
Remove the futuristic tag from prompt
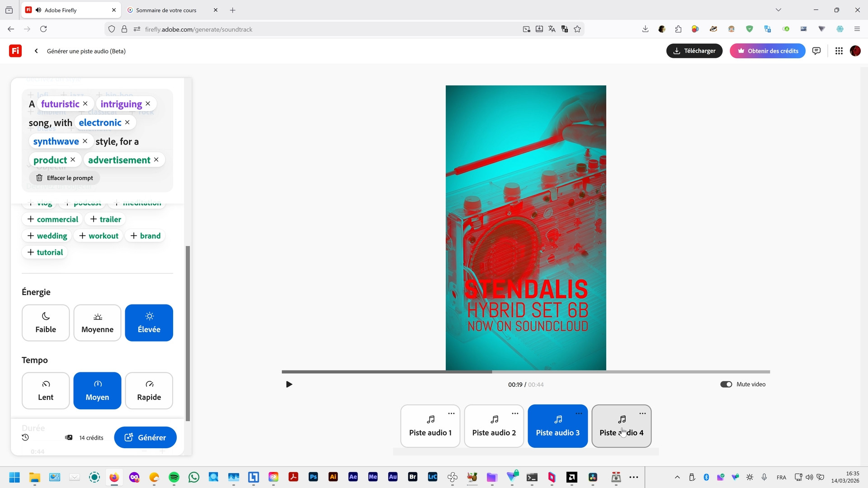click(x=85, y=104)
